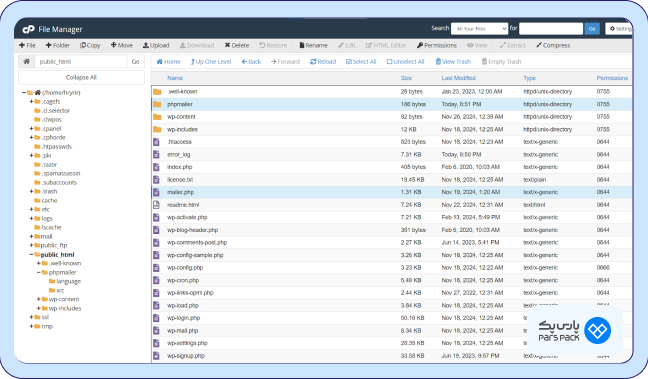Image resolution: width=648 pixels, height=379 pixels.
Task: Click the search text input field
Action: (551, 29)
